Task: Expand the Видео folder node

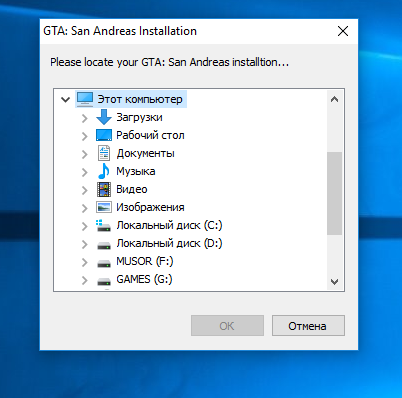Action: pos(85,190)
